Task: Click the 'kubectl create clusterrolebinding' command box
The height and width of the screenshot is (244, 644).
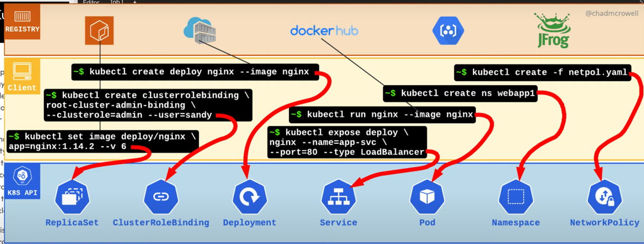Action: click(x=148, y=105)
